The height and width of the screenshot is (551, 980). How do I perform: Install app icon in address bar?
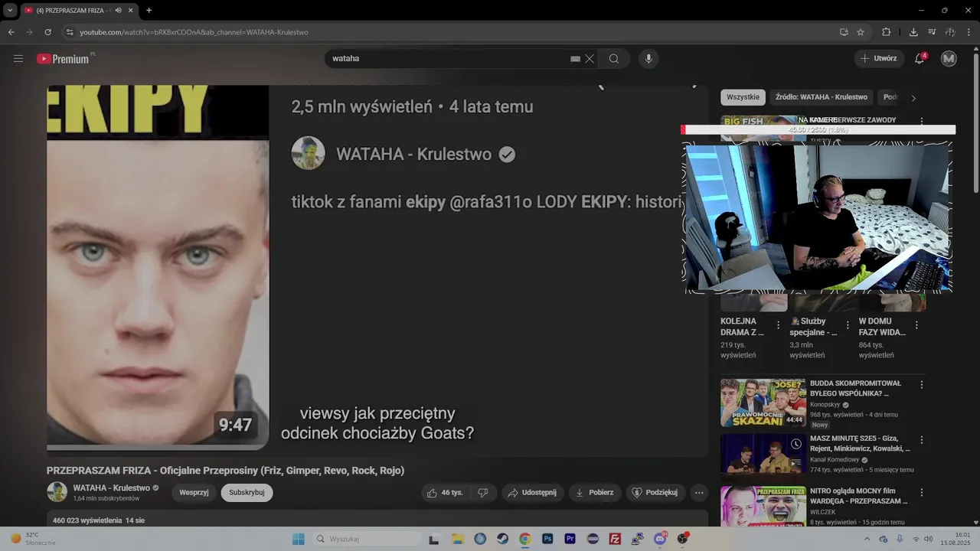coord(844,32)
